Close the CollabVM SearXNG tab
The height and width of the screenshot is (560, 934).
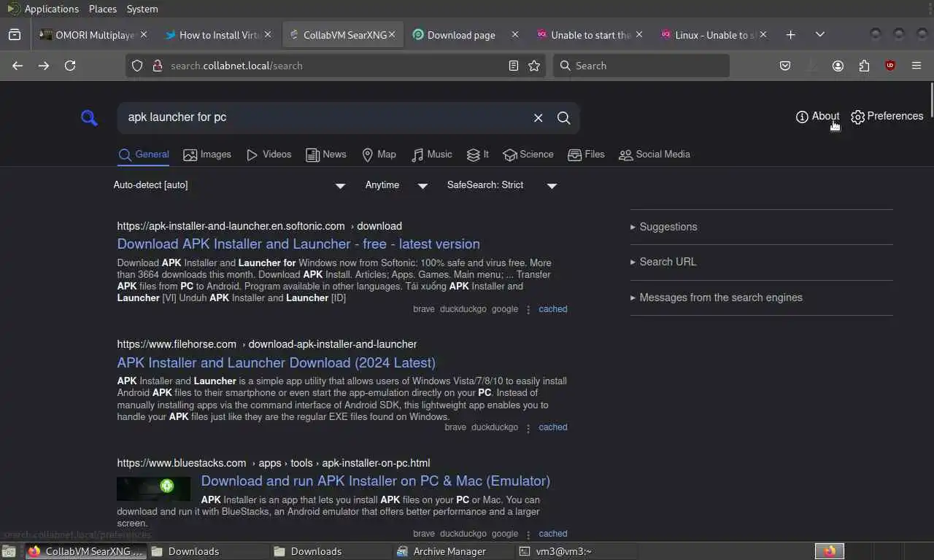(x=392, y=34)
